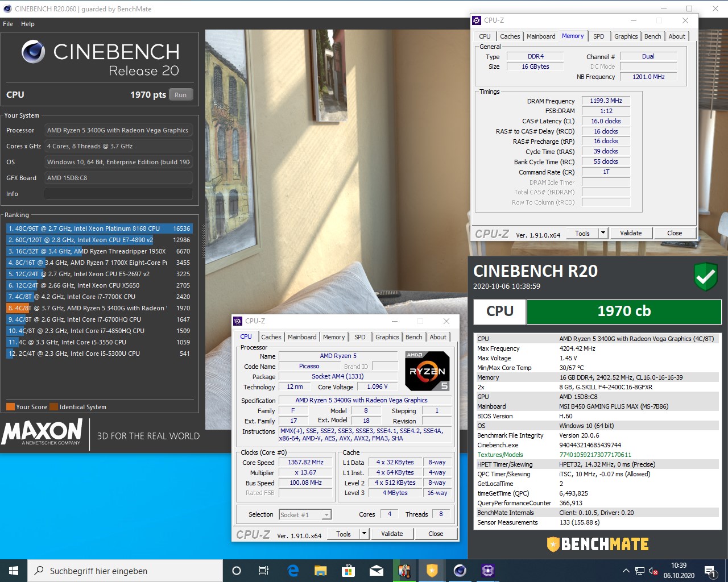Open SPD tab in lower CPU-Z window
Viewport: 728px width, 582px height.
tap(360, 337)
